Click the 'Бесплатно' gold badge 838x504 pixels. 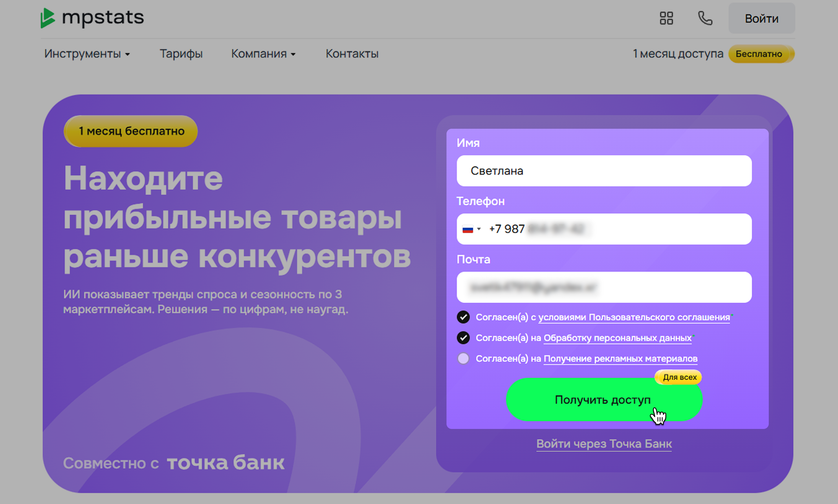pyautogui.click(x=758, y=54)
